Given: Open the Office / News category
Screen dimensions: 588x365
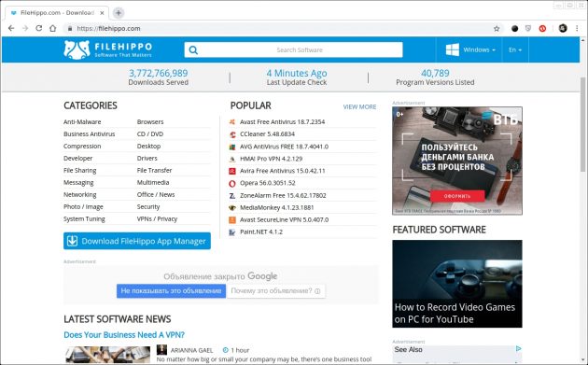Looking at the screenshot, I should 156,194.
